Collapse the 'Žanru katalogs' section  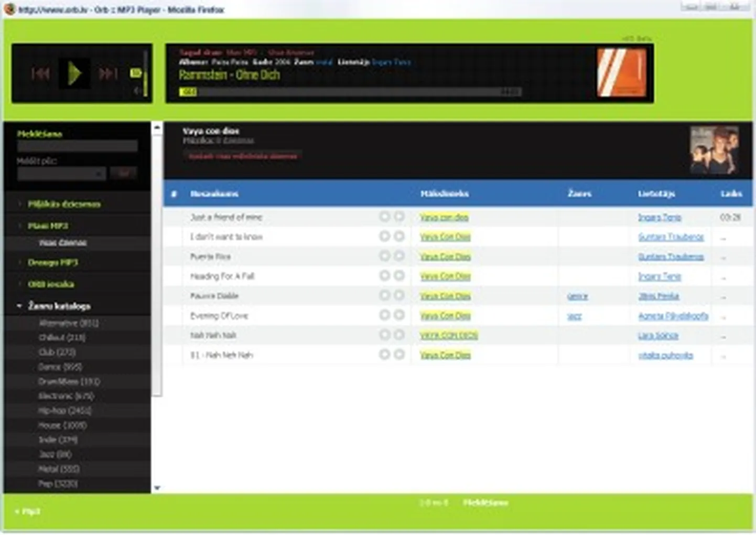[59, 306]
